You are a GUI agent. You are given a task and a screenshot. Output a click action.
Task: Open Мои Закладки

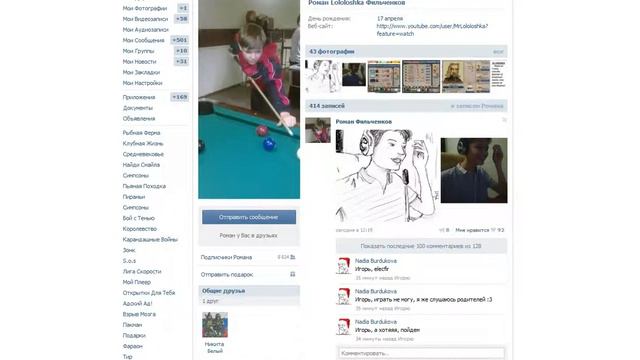tap(141, 72)
